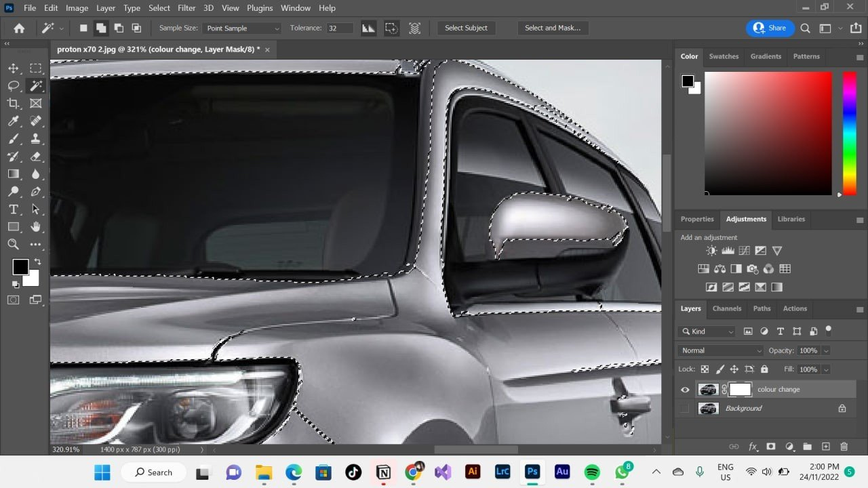Image resolution: width=868 pixels, height=488 pixels.
Task: Click the hue slider in Color panel
Action: [849, 132]
